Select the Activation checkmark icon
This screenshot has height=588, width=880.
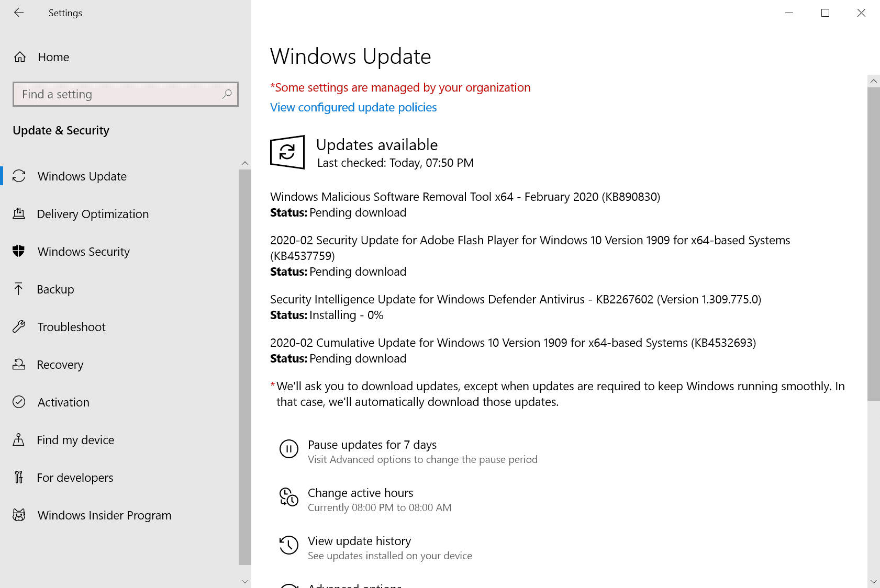click(19, 402)
